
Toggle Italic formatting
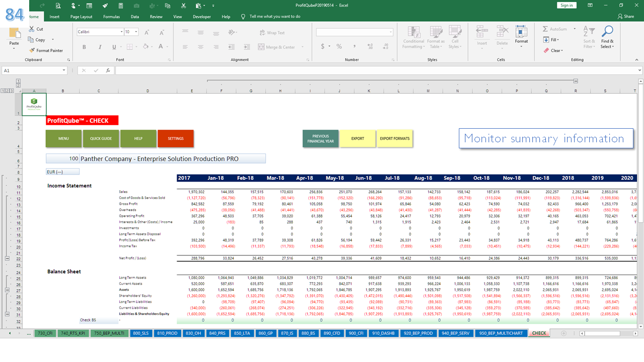tap(99, 47)
